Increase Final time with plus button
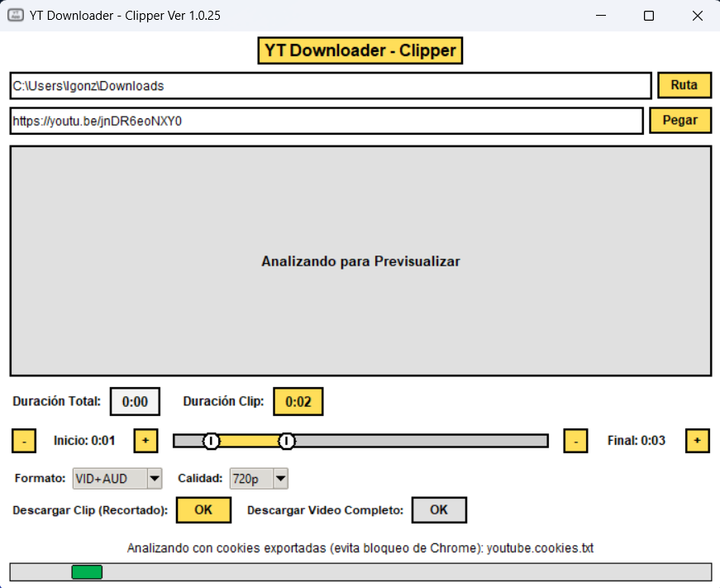 click(x=698, y=441)
